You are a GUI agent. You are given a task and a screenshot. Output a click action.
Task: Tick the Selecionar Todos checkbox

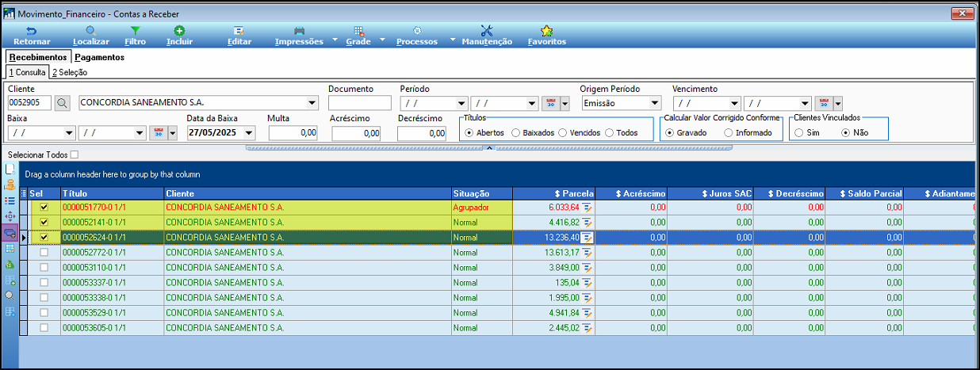click(75, 154)
